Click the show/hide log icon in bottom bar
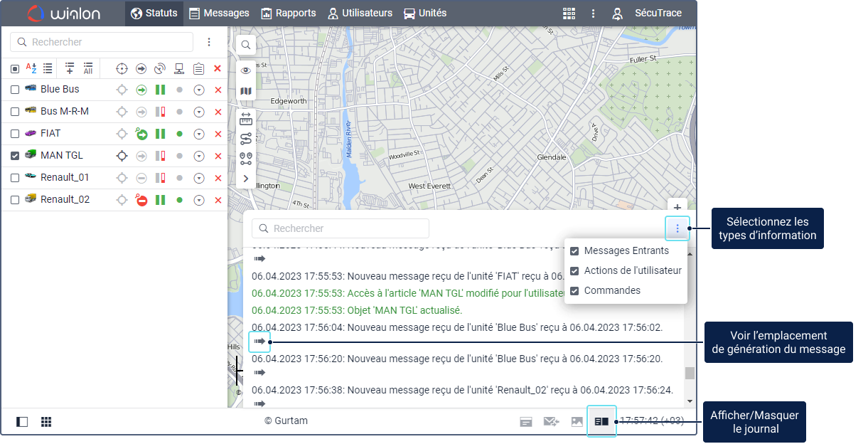 click(x=601, y=421)
